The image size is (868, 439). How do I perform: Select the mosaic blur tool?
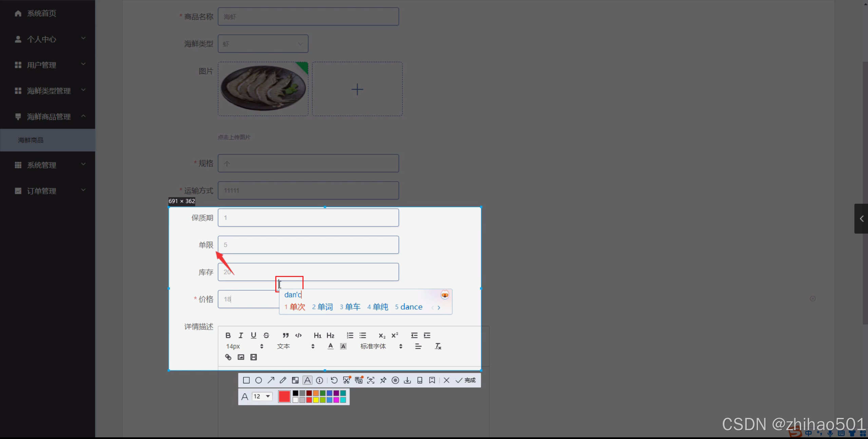click(x=295, y=380)
